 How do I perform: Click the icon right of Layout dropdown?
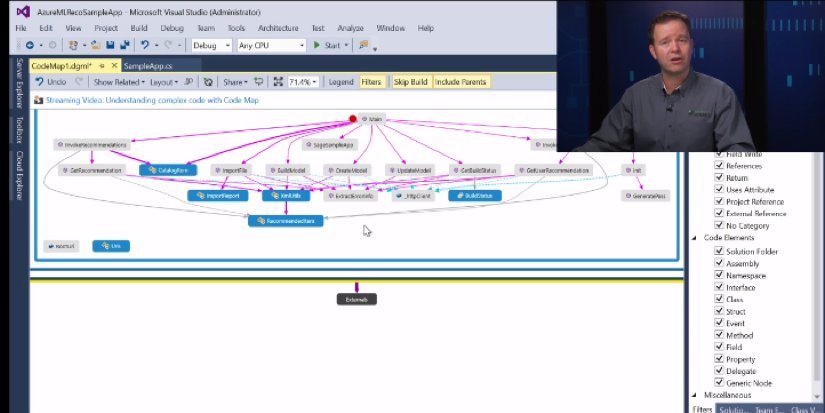(188, 82)
